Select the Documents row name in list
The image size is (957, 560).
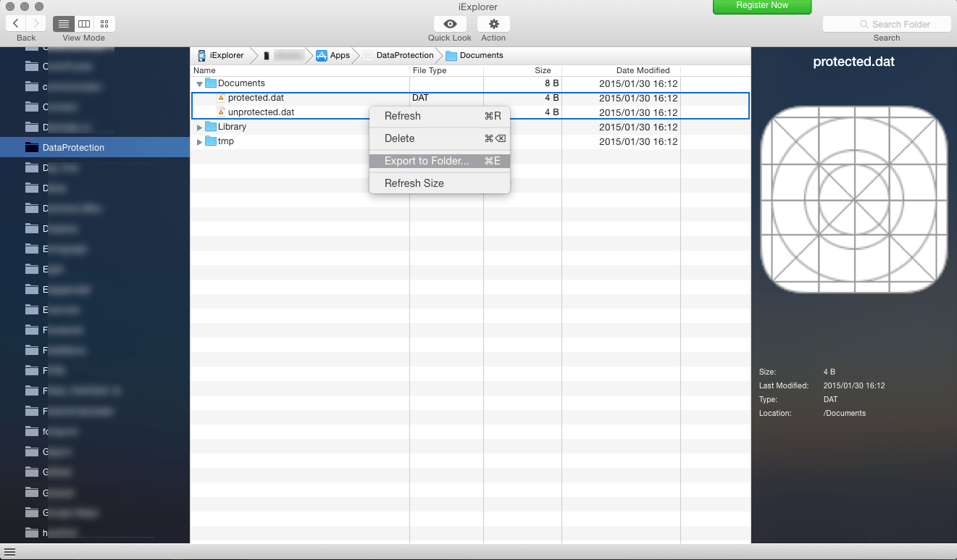coord(241,83)
